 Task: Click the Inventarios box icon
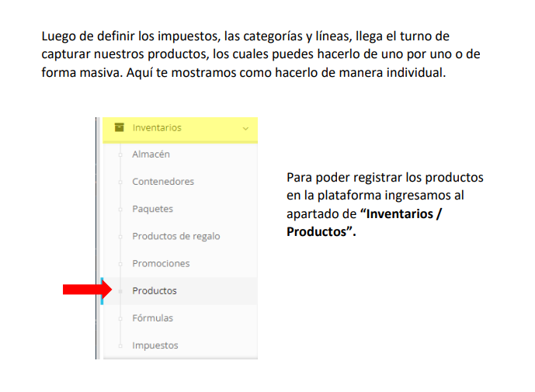(119, 127)
